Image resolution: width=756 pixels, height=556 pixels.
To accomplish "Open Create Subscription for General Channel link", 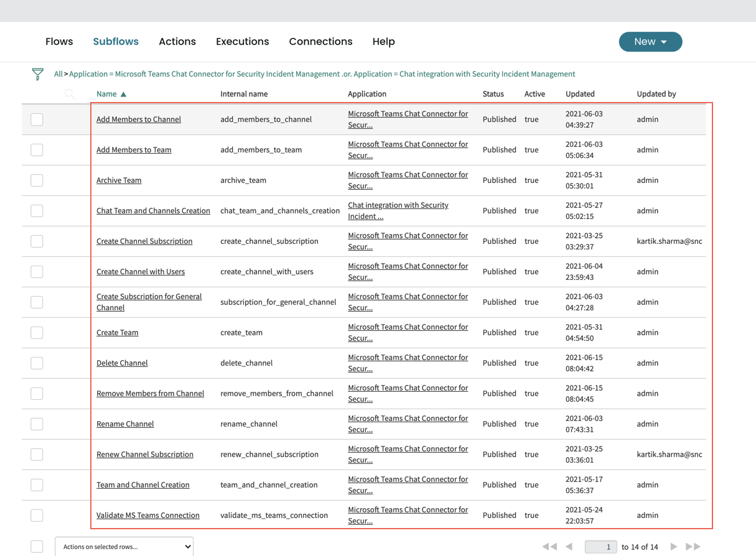I will 149,302.
